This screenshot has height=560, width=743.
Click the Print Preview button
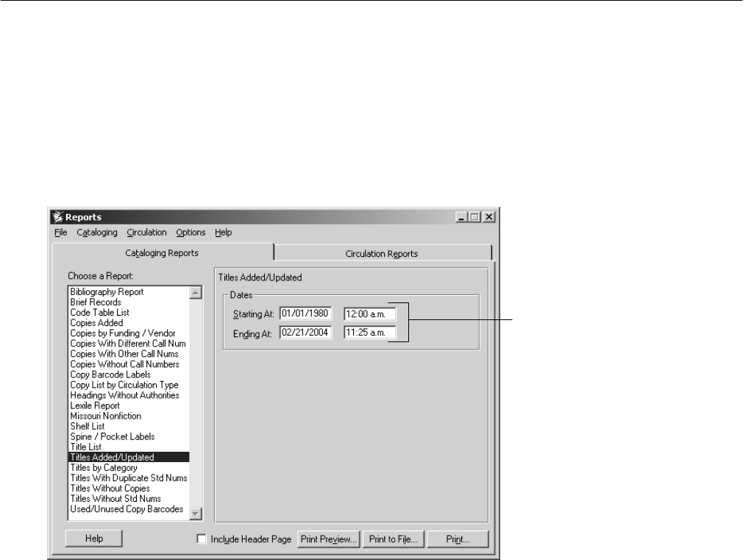pyautogui.click(x=328, y=539)
